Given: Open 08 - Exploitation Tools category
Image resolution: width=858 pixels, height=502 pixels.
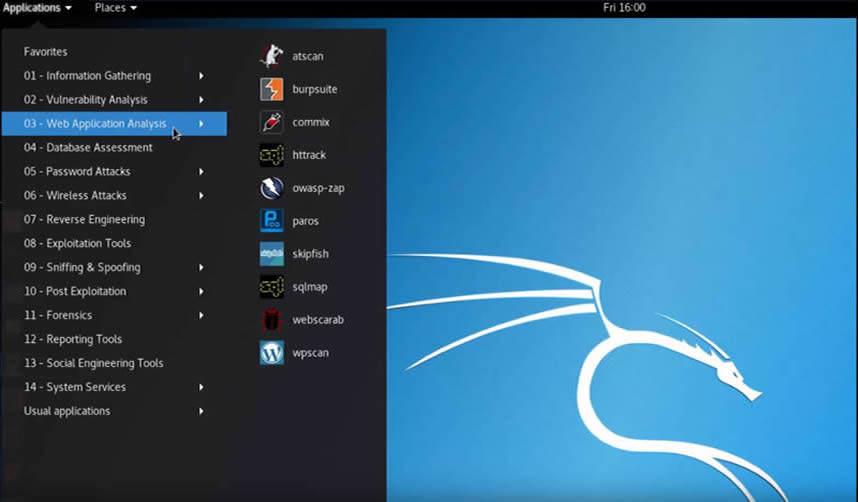Looking at the screenshot, I should (114, 243).
